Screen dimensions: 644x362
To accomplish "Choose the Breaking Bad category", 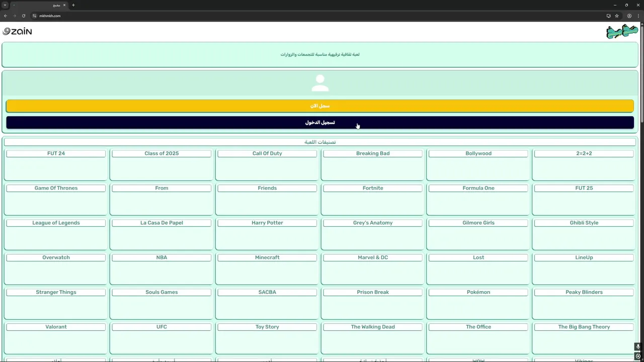I will click(373, 164).
